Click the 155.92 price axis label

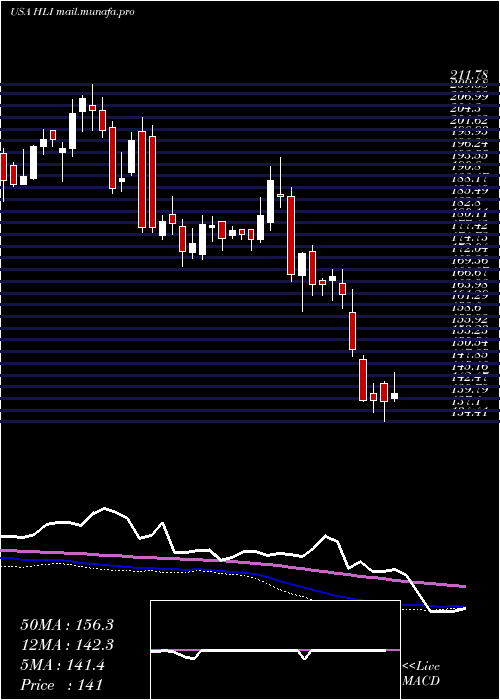pyautogui.click(x=468, y=320)
